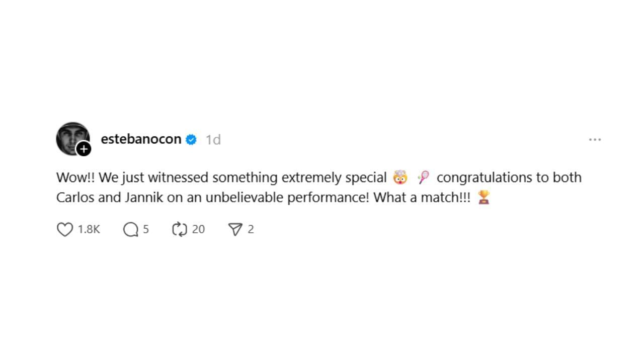Image resolution: width=644 pixels, height=362 pixels.
Task: Open the estebanocon profile picture
Action: [72, 138]
